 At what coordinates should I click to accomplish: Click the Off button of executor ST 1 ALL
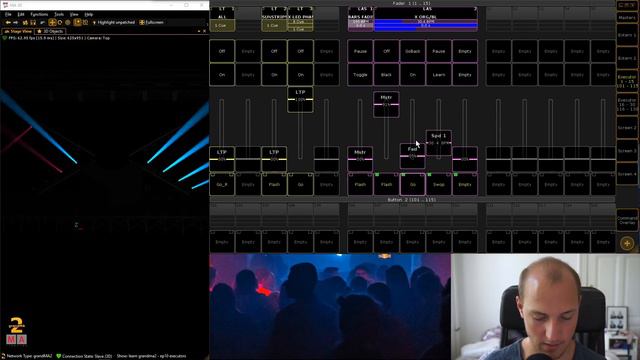[x=222, y=51]
